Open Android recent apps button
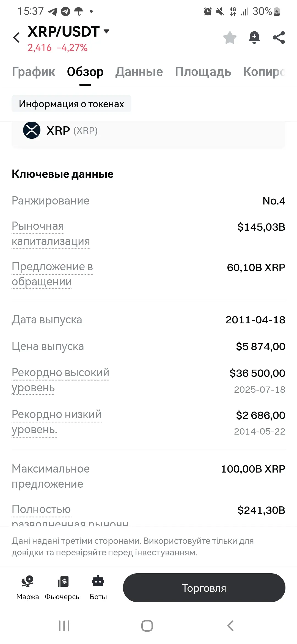Screen dimensions: 297x644 [x=64, y=626]
